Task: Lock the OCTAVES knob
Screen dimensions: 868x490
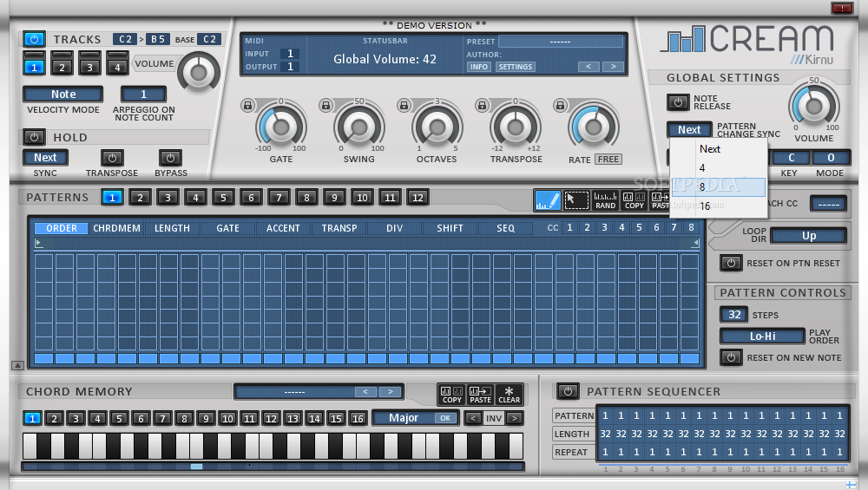Action: (x=404, y=105)
